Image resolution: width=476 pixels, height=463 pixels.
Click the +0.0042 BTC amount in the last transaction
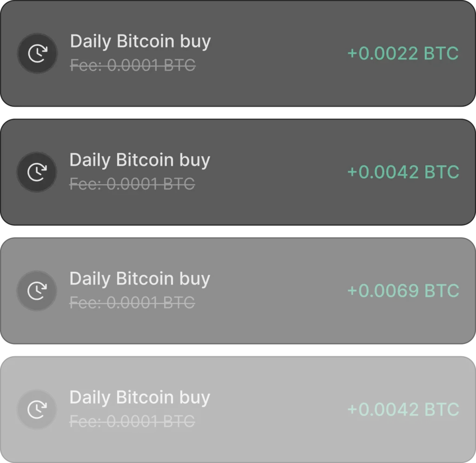pos(403,409)
